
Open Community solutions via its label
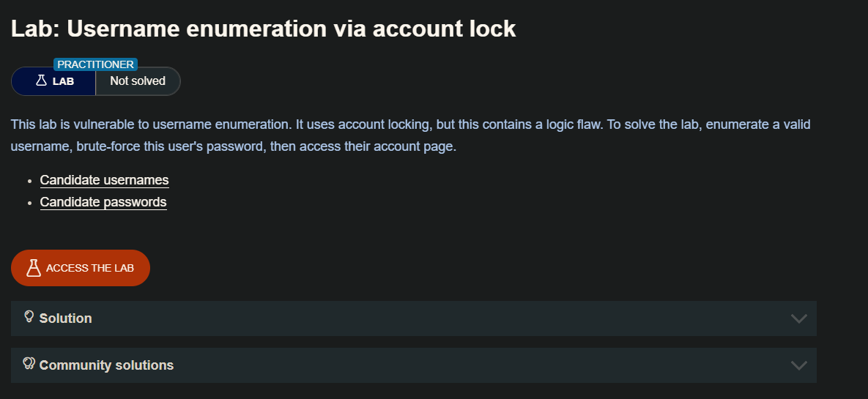coord(106,365)
